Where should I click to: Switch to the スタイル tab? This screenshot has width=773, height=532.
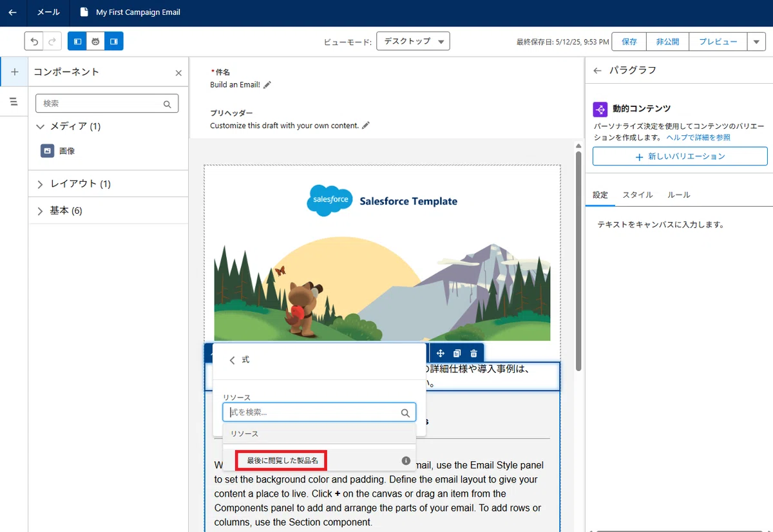click(x=638, y=195)
